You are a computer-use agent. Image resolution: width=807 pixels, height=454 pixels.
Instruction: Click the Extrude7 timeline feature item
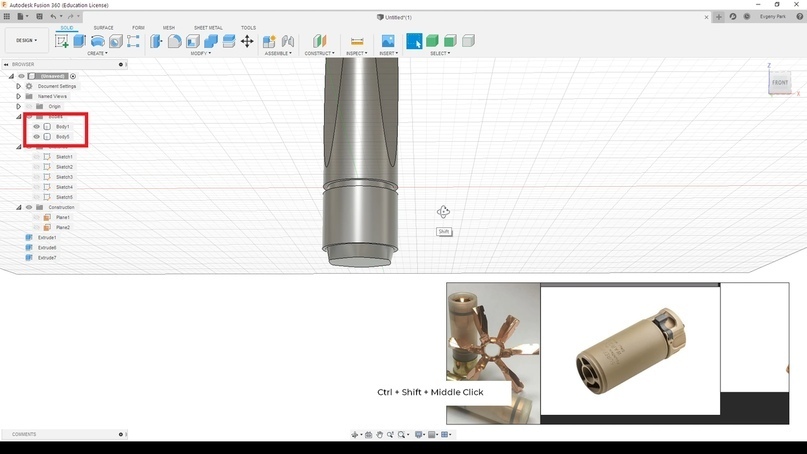pyautogui.click(x=47, y=258)
